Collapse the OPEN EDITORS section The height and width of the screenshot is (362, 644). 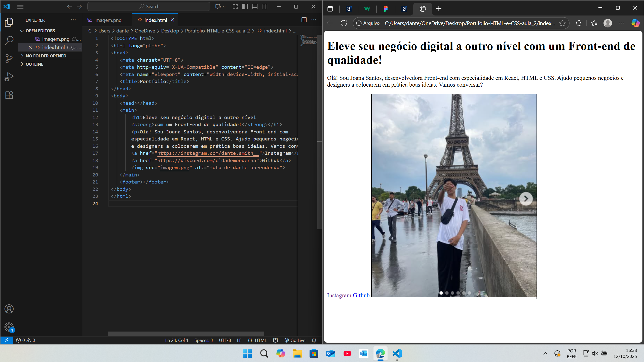22,30
